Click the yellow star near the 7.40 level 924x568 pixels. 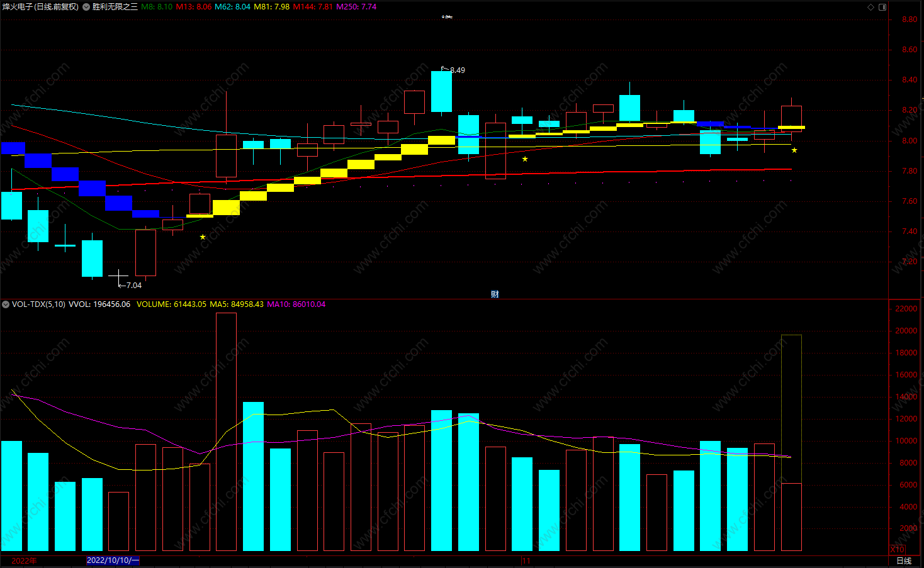coord(203,237)
